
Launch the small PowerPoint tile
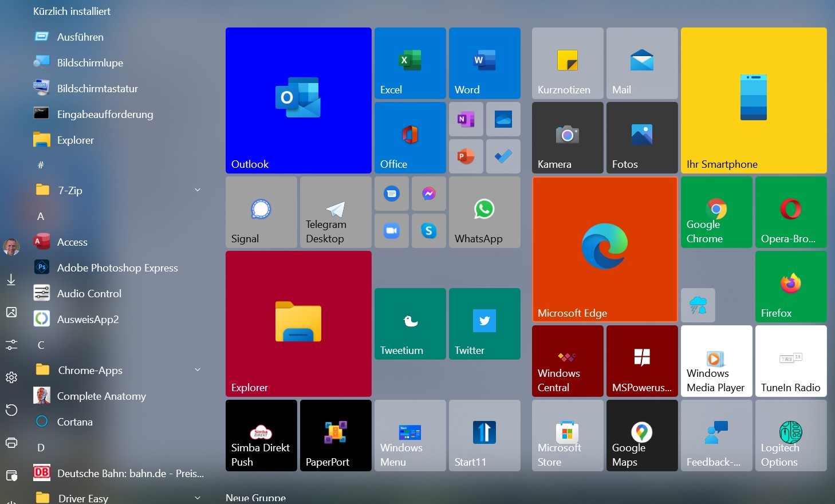coord(466,156)
